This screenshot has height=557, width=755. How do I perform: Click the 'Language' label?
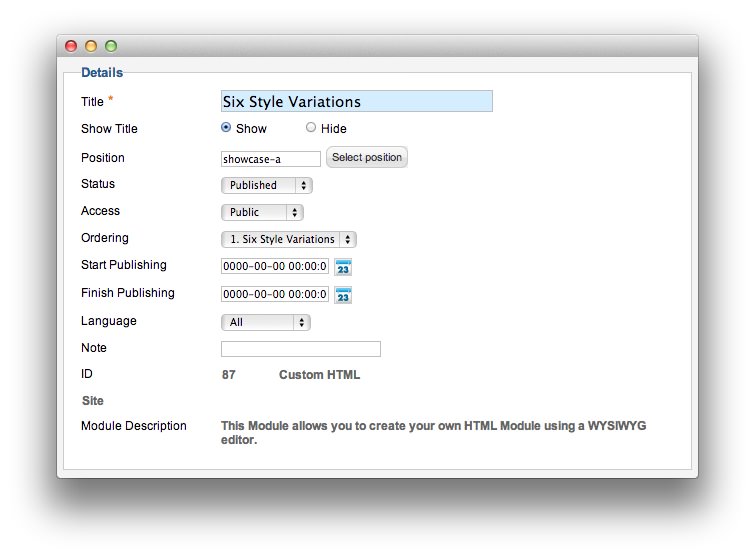(109, 321)
